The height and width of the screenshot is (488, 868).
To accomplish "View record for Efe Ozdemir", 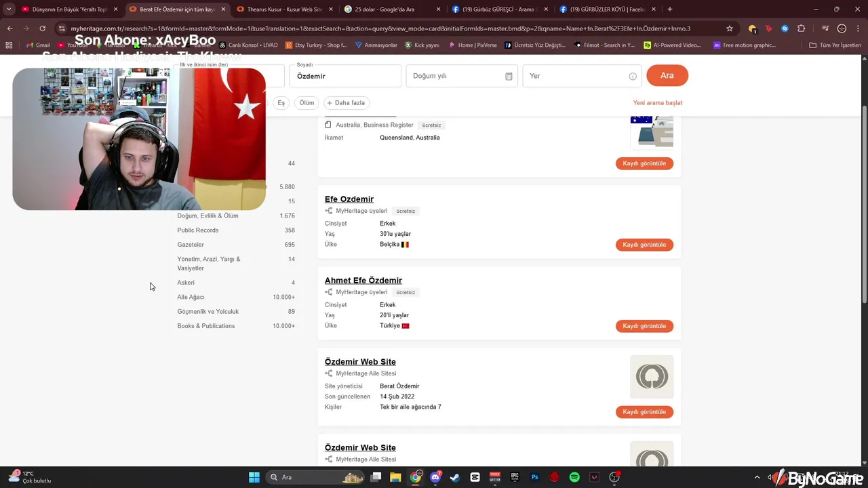I will (644, 245).
